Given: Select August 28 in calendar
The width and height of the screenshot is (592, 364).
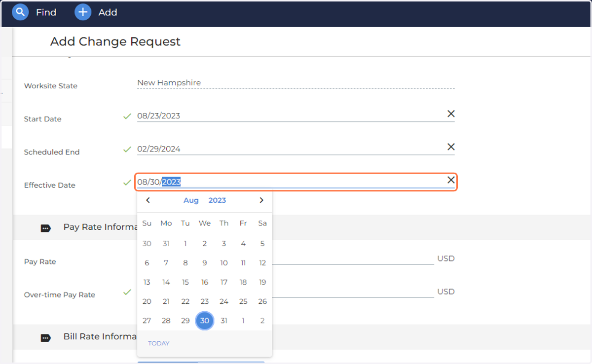Looking at the screenshot, I should tap(166, 321).
